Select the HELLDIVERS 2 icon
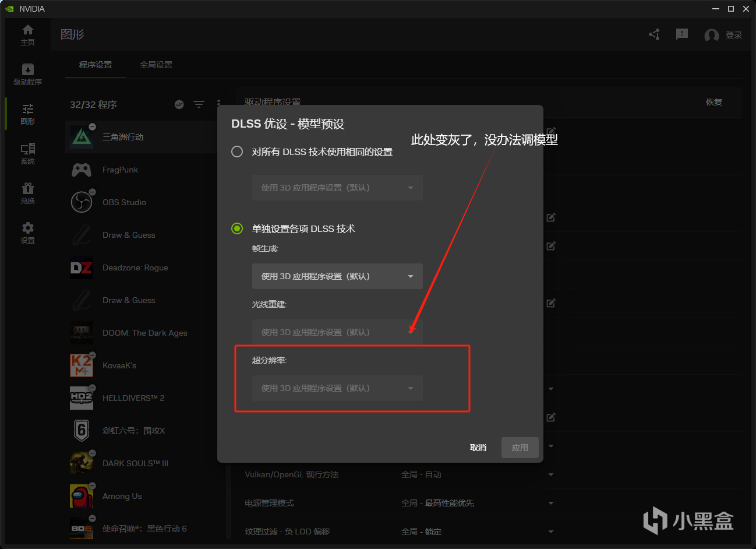This screenshot has width=756, height=549. 82,398
